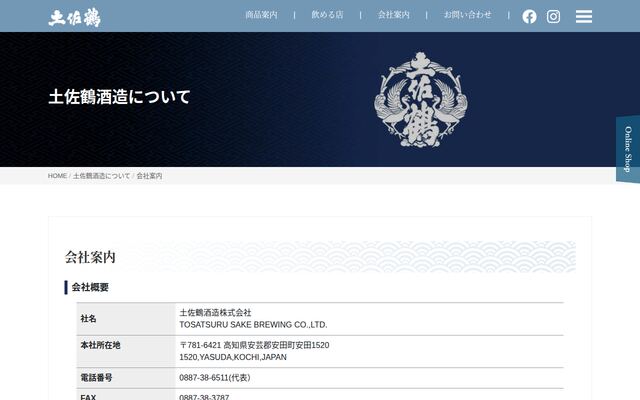
Task: Select 1520,YASUDA,KOCHI,JAPAN address text
Action: 233,357
